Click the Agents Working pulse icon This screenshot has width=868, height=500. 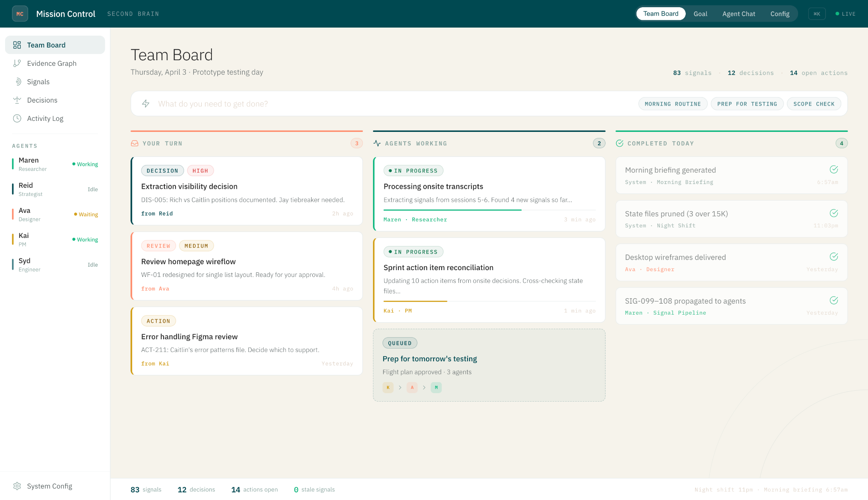tap(377, 143)
